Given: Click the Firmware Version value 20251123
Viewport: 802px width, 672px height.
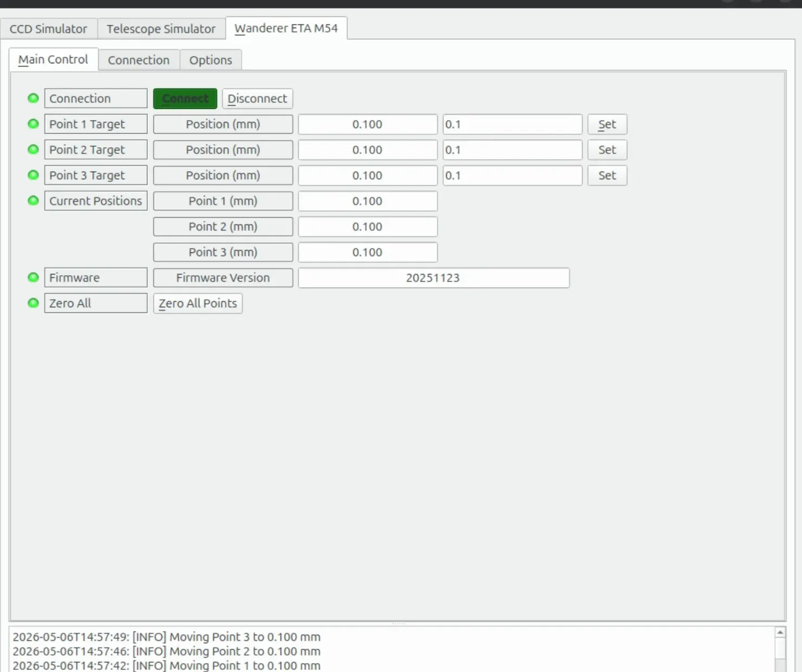Looking at the screenshot, I should pyautogui.click(x=434, y=278).
